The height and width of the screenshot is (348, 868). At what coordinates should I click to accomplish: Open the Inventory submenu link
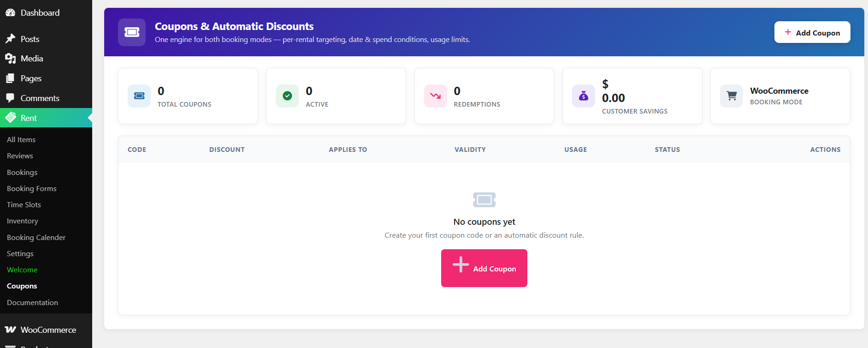coord(23,221)
